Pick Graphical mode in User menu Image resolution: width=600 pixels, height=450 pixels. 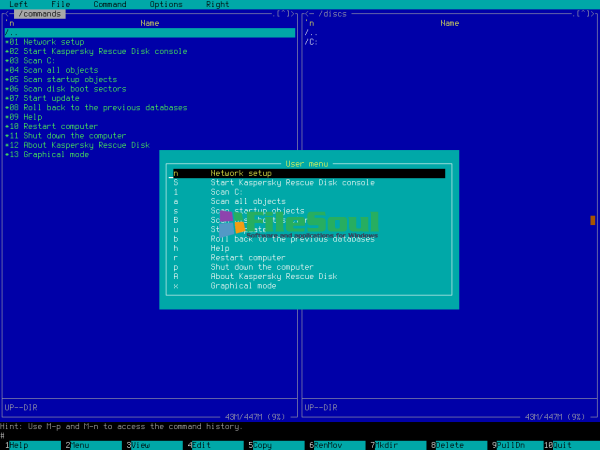243,286
